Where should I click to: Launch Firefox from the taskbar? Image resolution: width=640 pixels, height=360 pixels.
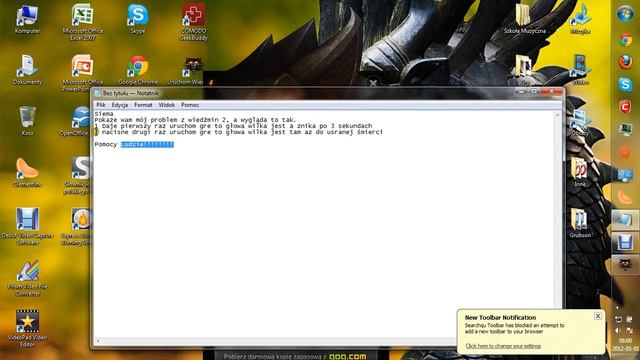(625, 62)
